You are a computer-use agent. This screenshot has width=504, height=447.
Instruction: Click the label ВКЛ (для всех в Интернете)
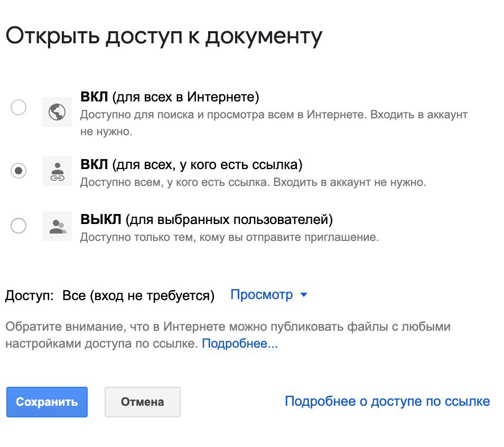pos(169,97)
